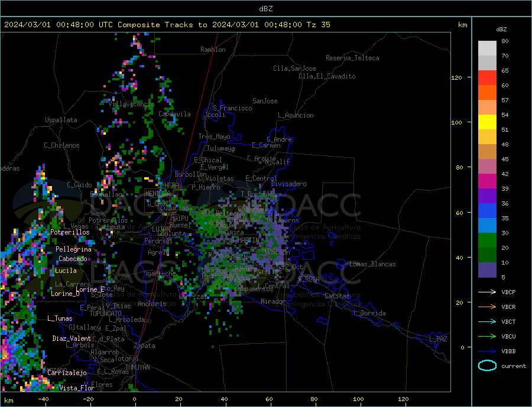Click the 'L_PAZ' place label
The width and height of the screenshot is (532, 407).
pos(438,339)
